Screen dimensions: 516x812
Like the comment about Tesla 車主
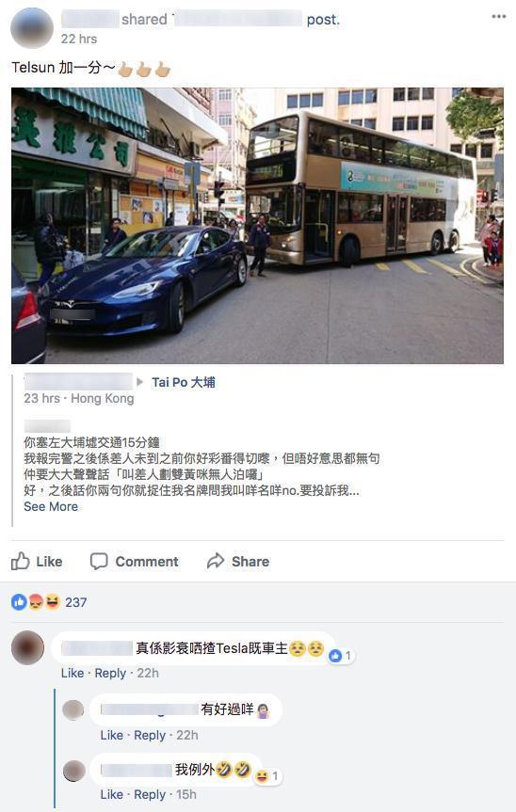72,673
